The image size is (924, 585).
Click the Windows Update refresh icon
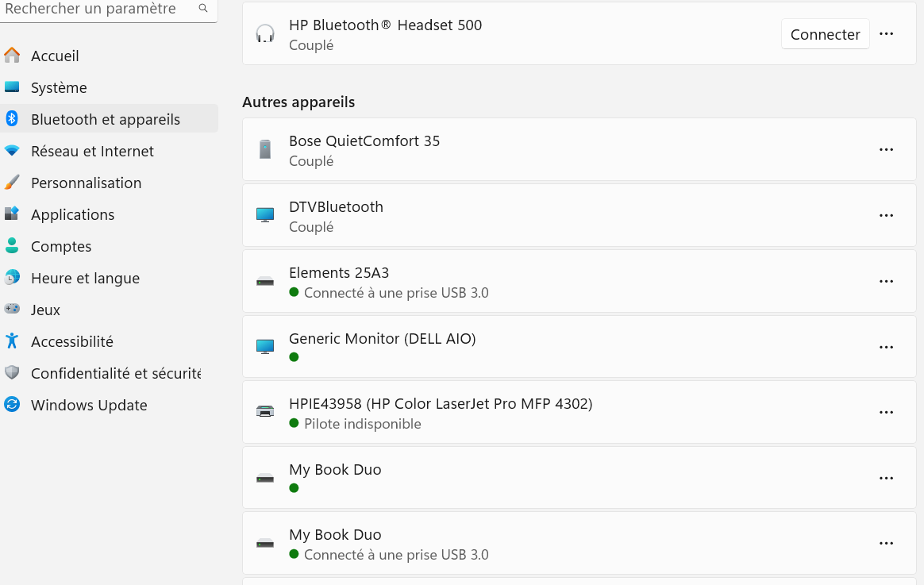(x=12, y=404)
